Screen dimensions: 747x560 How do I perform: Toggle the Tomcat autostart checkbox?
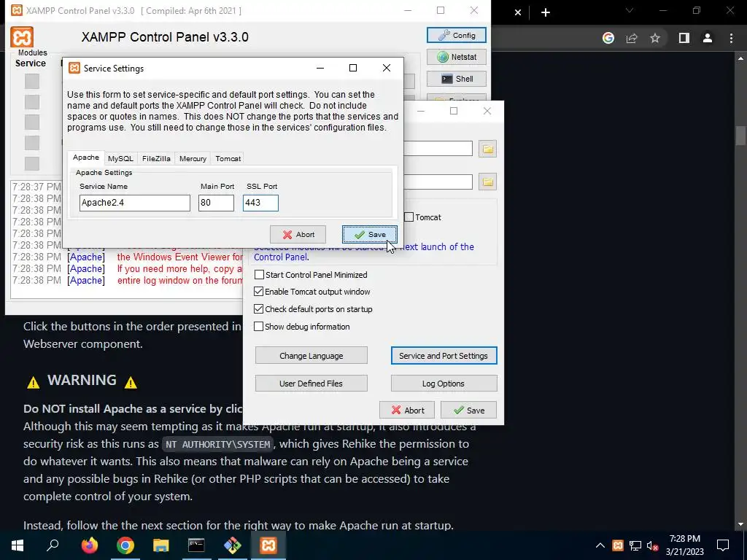tap(409, 217)
